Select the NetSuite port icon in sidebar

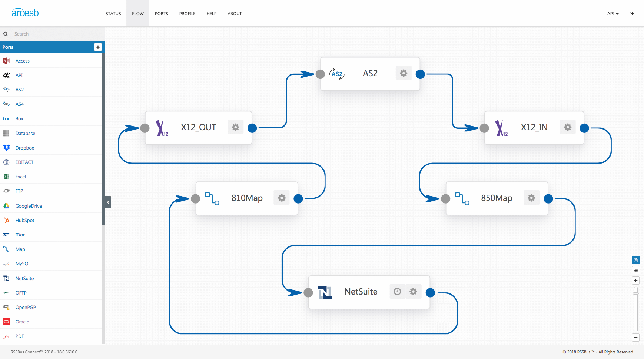point(6,278)
